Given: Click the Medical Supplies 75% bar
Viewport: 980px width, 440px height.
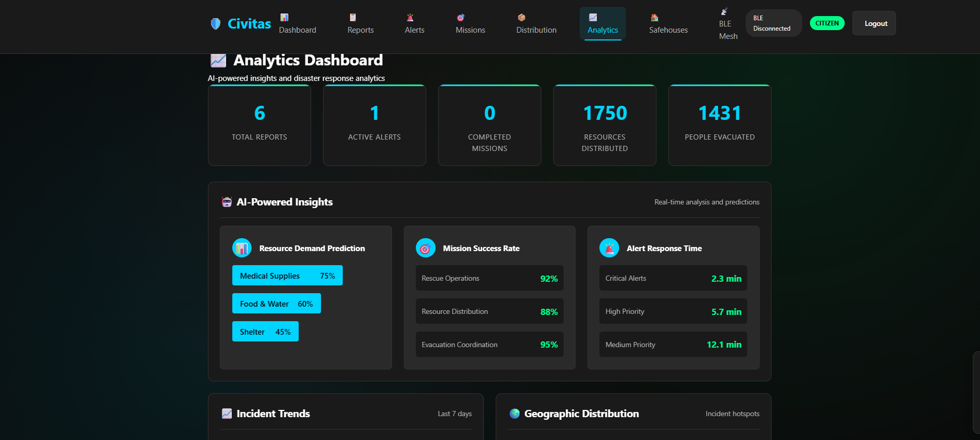Looking at the screenshot, I should coord(287,276).
